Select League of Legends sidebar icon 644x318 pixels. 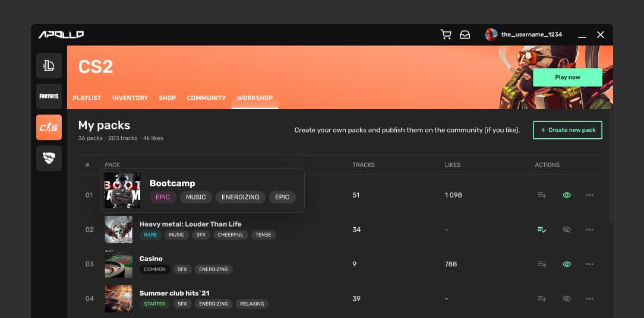[x=49, y=65]
